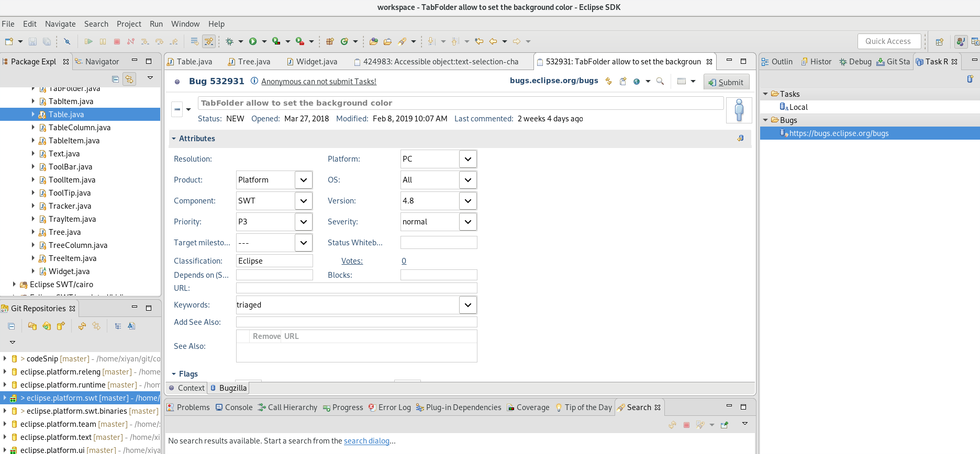This screenshot has height=454, width=980.
Task: Click the Search flashlight toolbar icon
Action: pos(402,41)
